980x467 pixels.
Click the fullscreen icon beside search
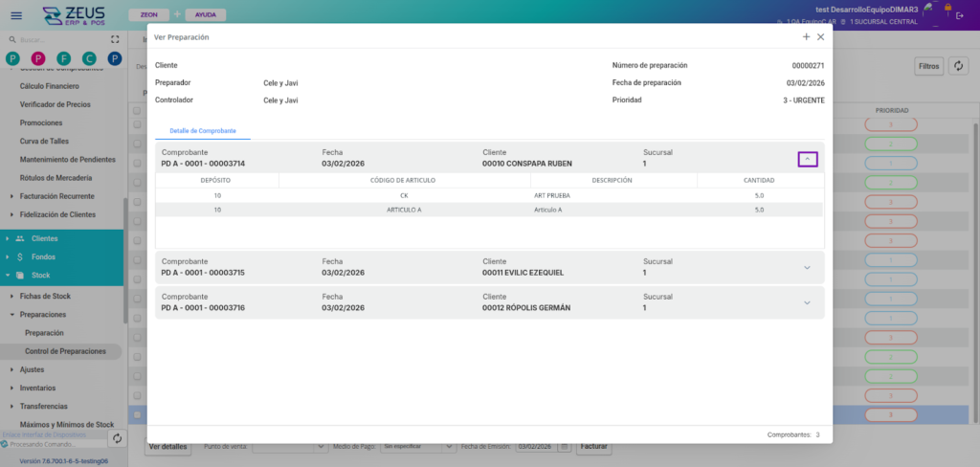click(x=116, y=40)
